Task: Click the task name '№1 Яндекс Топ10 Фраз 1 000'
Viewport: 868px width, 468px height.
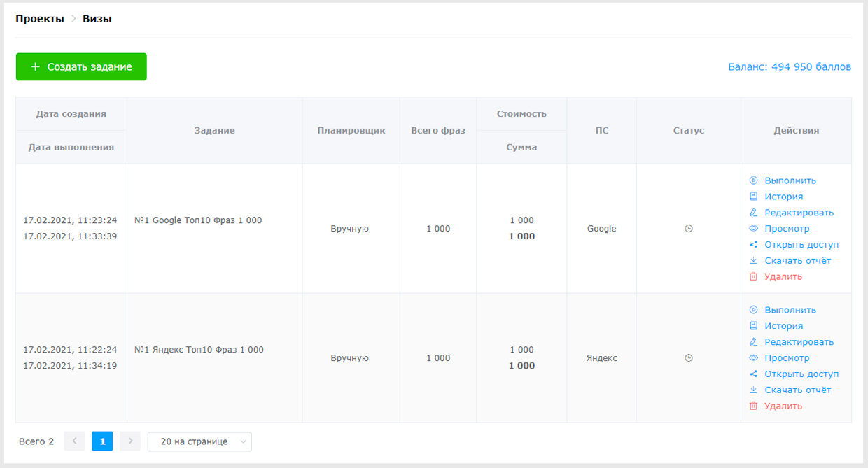Action: coord(199,350)
